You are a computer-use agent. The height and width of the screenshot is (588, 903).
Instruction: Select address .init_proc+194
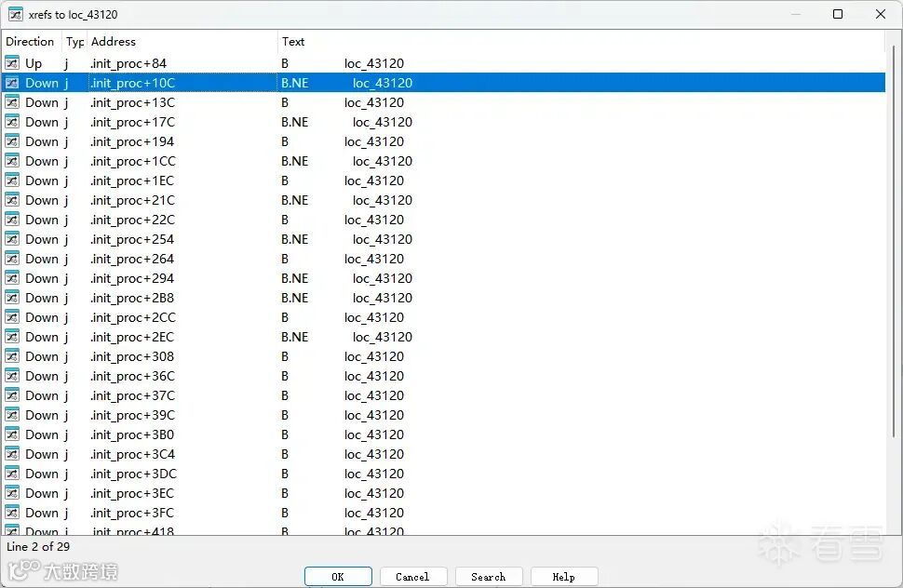(x=131, y=141)
